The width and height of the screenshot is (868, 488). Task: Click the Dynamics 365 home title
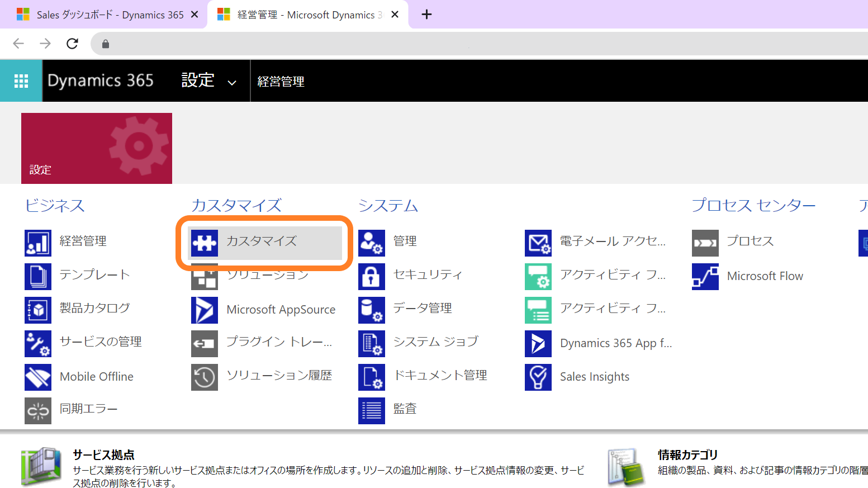[x=101, y=80]
